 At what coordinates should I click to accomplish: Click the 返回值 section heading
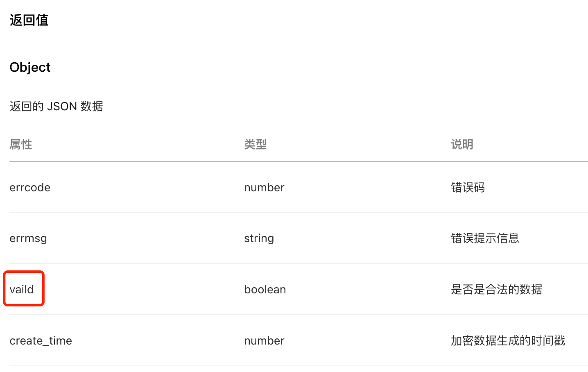point(29,20)
